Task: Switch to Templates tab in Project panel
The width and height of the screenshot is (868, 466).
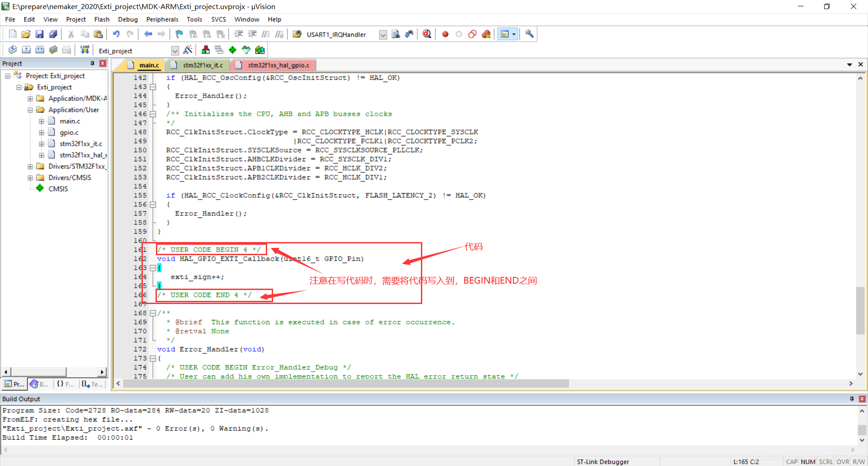Action: 92,384
